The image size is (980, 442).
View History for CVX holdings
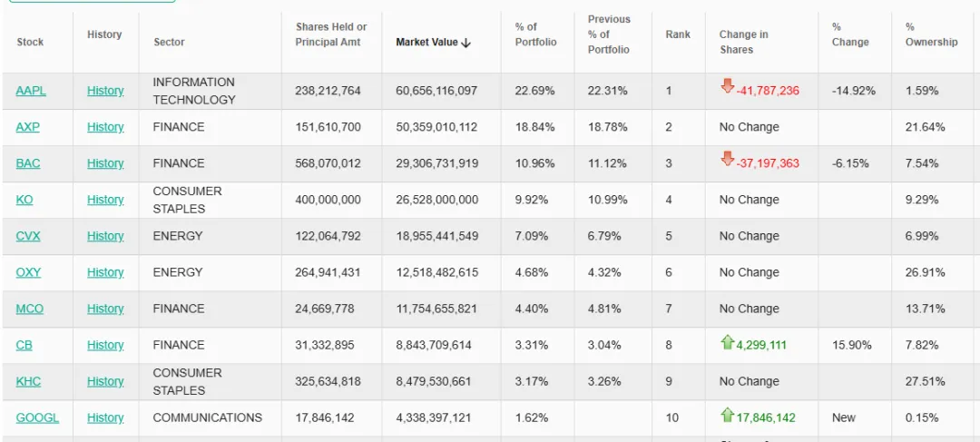tap(105, 236)
